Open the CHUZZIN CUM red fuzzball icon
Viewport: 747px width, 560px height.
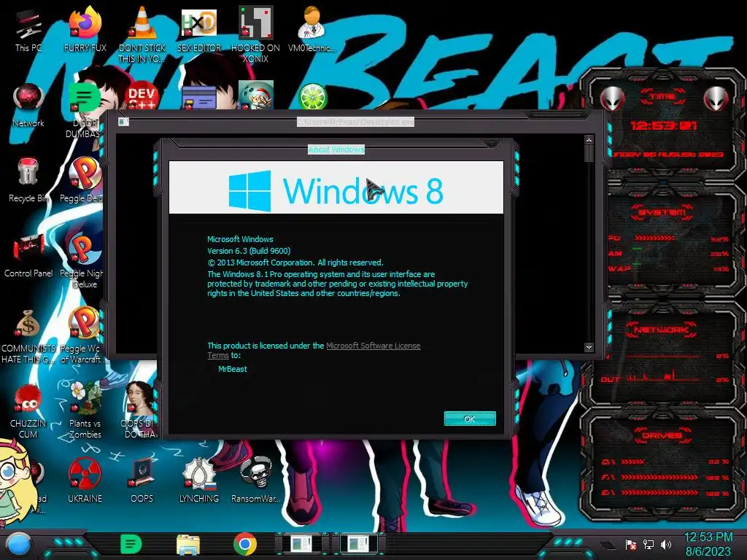[x=28, y=411]
